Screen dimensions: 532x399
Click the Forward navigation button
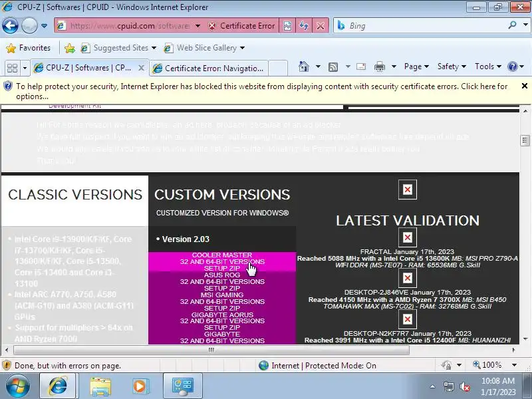tap(29, 26)
